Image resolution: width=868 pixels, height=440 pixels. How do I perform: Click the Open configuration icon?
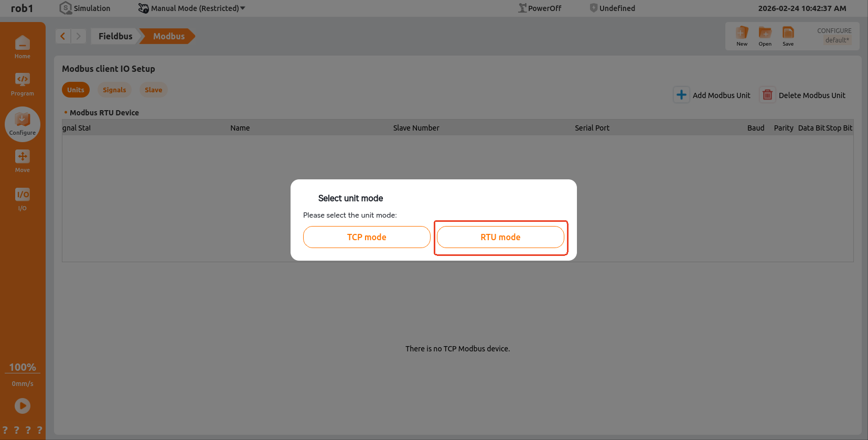click(765, 36)
